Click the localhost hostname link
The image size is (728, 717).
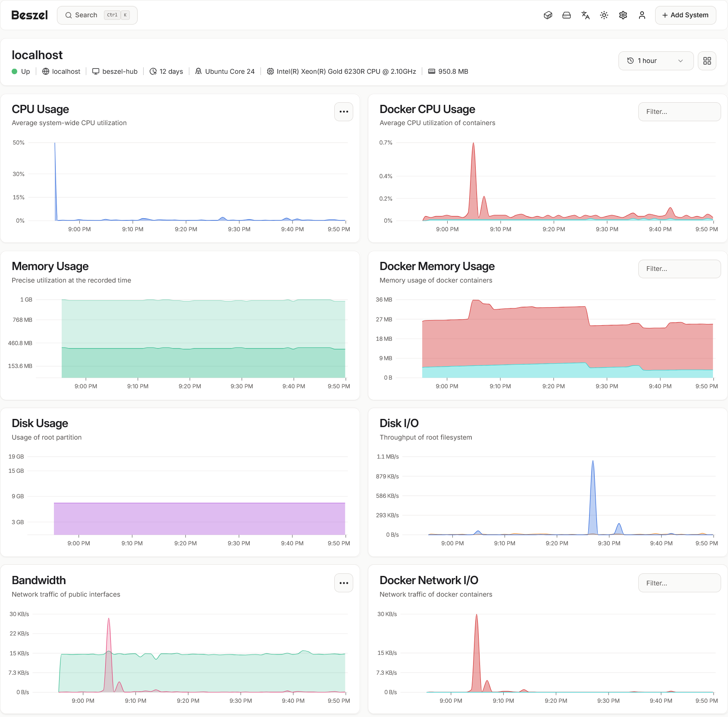tap(66, 71)
